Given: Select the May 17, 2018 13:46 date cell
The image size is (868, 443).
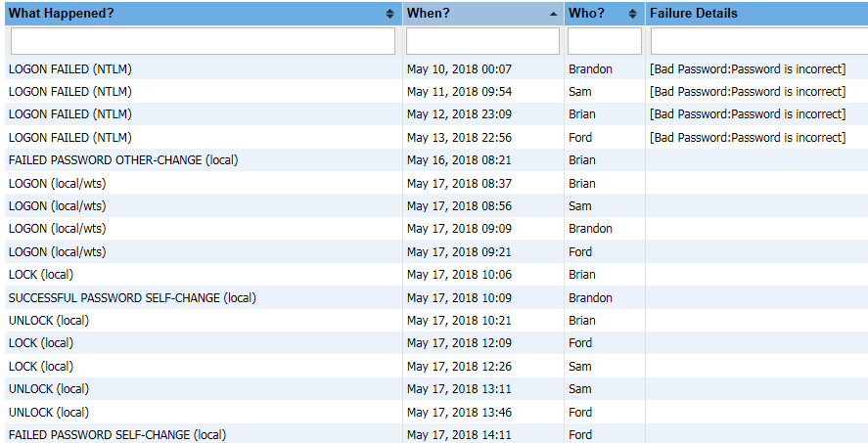Looking at the screenshot, I should point(460,413).
